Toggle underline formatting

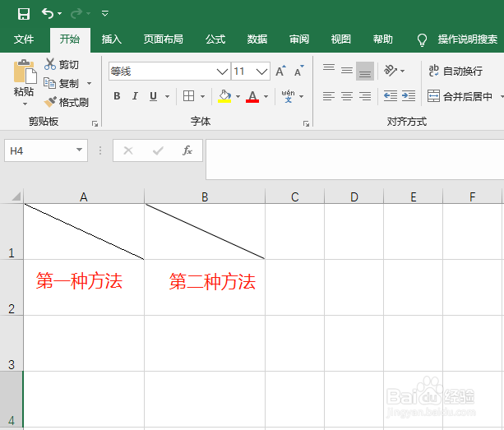[153, 96]
